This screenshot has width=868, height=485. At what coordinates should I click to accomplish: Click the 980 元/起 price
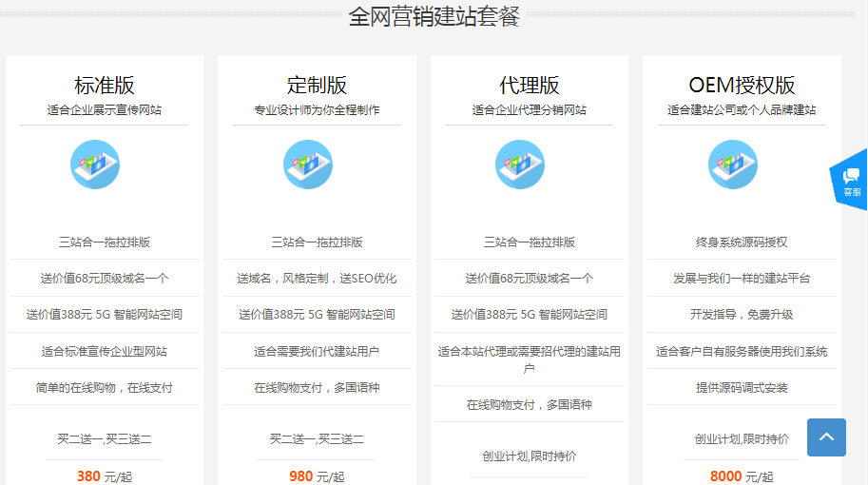pyautogui.click(x=317, y=475)
